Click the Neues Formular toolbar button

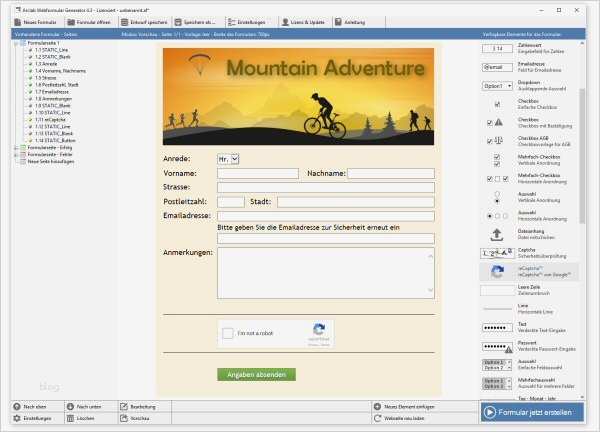36,22
